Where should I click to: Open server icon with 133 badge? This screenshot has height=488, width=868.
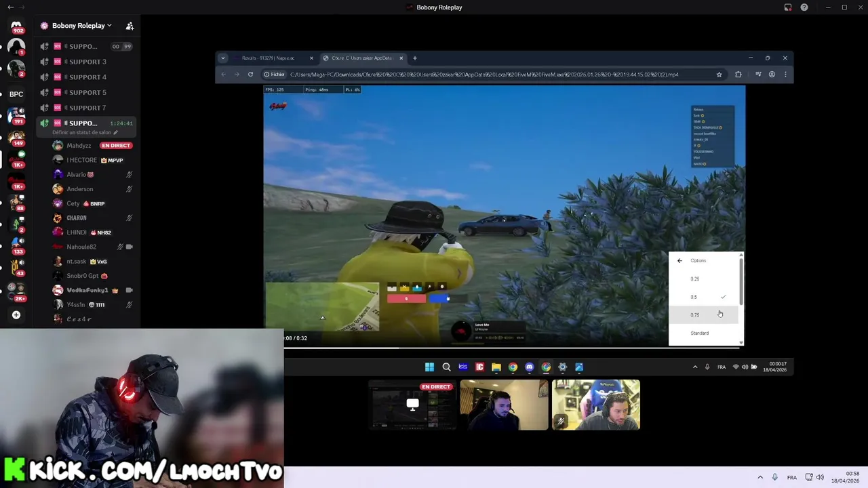[x=16, y=245]
